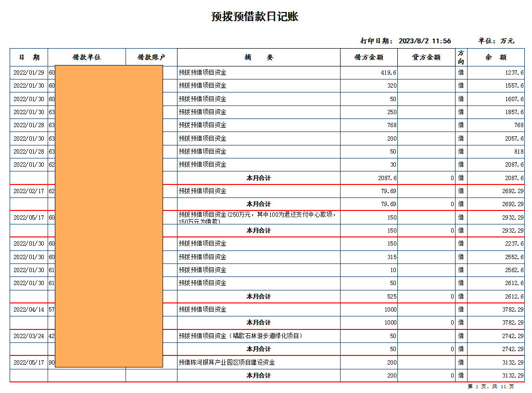Click the 日期 column header
The height and width of the screenshot is (393, 532).
click(x=29, y=57)
